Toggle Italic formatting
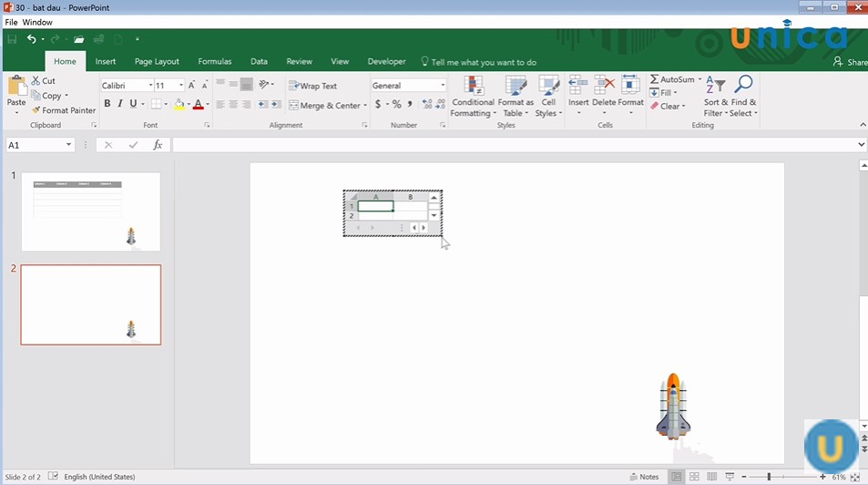 pos(119,104)
